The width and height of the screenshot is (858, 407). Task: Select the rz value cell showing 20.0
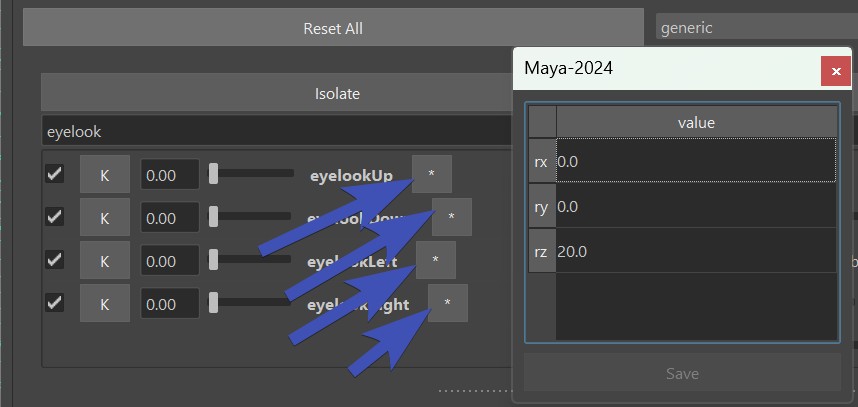(696, 252)
